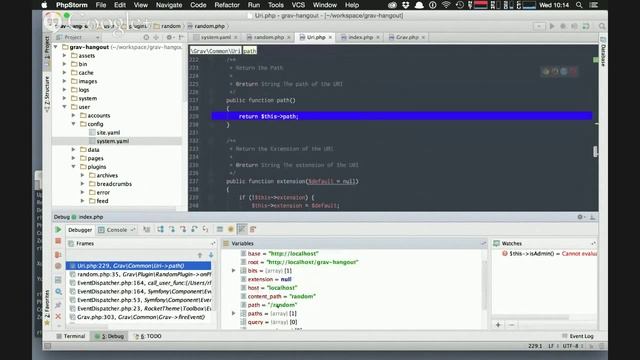This screenshot has height=360, width=640.
Task: Click the orange round icon in the debugger toolbar
Action: coord(231,229)
